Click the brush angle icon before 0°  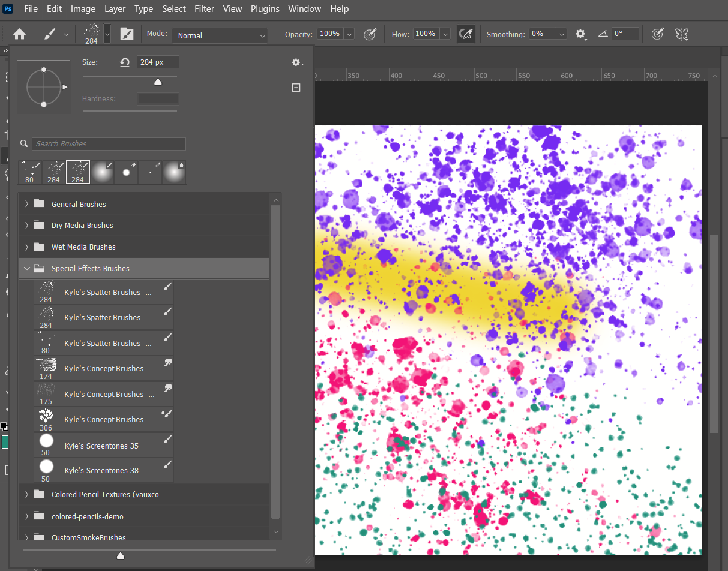click(x=603, y=34)
